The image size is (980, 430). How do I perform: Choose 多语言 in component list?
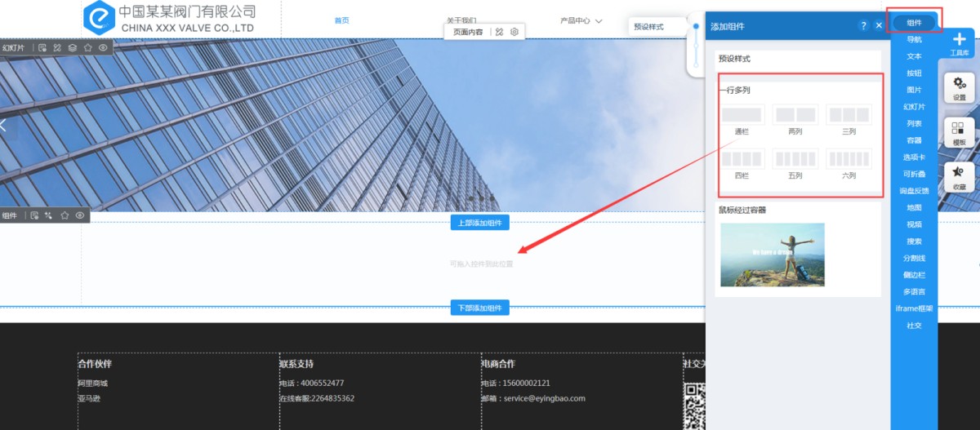pos(914,291)
